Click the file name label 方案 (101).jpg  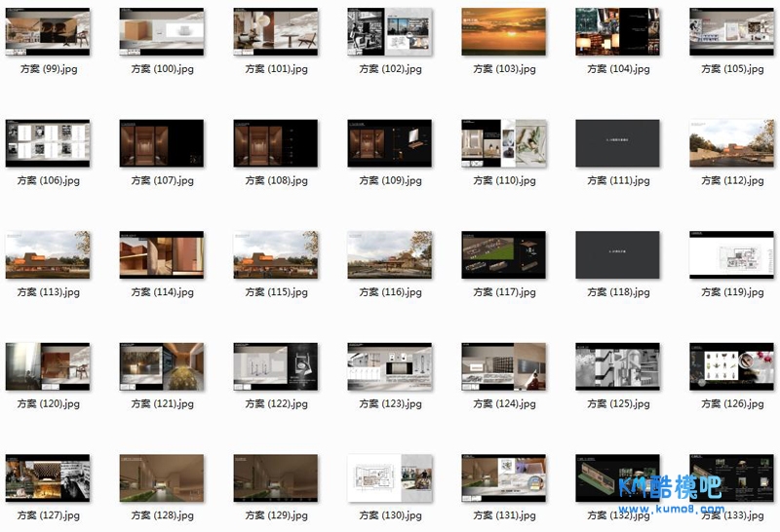276,69
